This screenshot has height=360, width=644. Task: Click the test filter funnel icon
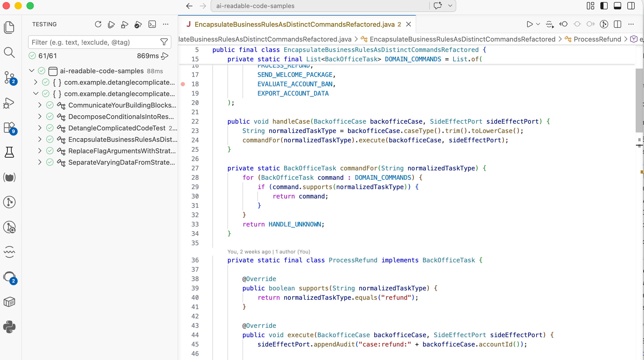click(164, 42)
